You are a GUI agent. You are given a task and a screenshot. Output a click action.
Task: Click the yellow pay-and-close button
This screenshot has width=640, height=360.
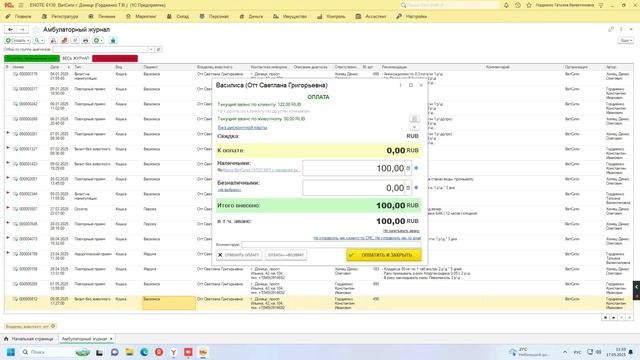[x=384, y=255]
